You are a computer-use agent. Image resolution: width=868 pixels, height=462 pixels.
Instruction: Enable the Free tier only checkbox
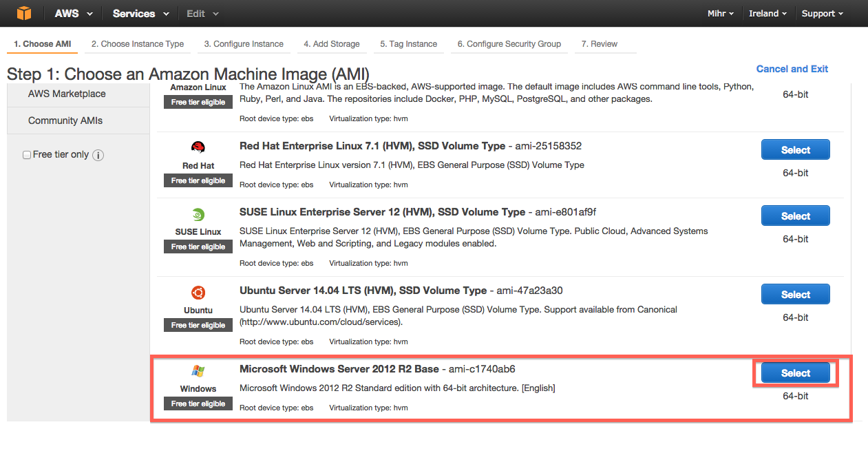pyautogui.click(x=27, y=155)
